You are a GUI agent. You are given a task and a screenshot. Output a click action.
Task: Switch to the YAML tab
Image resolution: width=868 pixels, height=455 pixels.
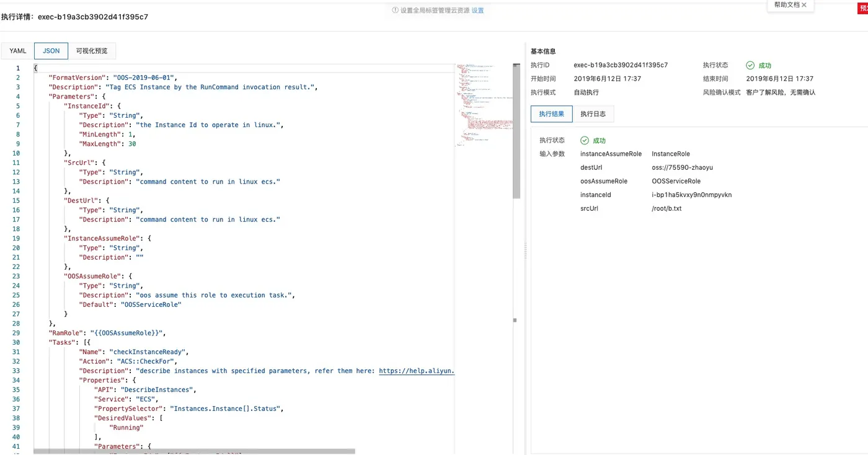pyautogui.click(x=18, y=51)
